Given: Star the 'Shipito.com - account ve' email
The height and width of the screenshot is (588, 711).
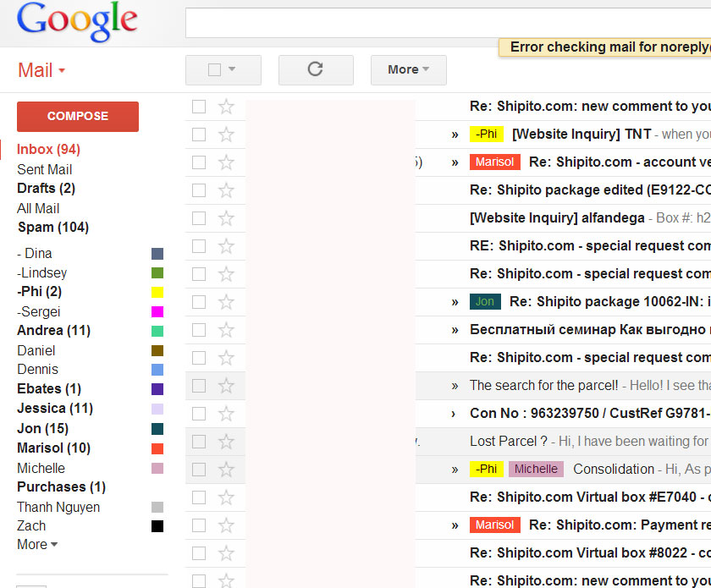Looking at the screenshot, I should [226, 162].
